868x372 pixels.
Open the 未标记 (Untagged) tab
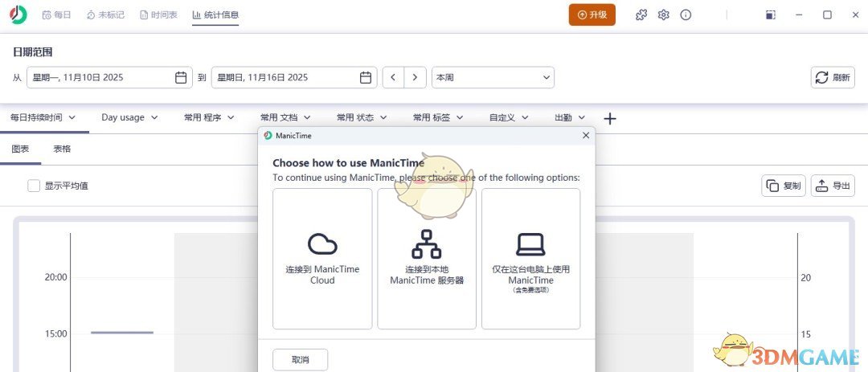[x=105, y=15]
